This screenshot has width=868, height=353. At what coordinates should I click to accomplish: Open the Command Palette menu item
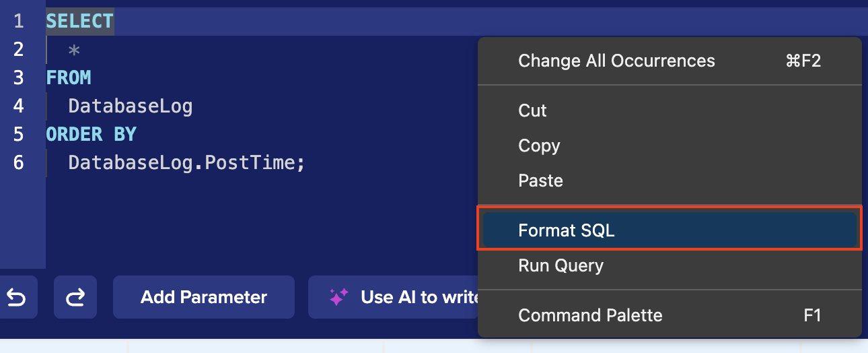[x=590, y=315]
